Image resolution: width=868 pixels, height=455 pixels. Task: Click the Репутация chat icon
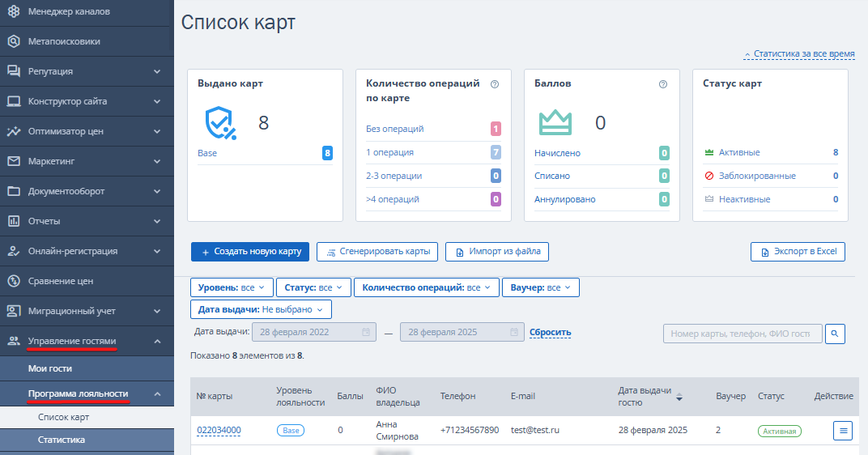tap(13, 71)
